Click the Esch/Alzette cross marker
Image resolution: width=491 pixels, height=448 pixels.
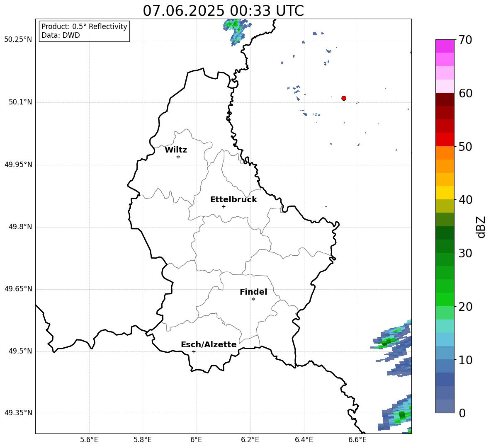tap(194, 351)
